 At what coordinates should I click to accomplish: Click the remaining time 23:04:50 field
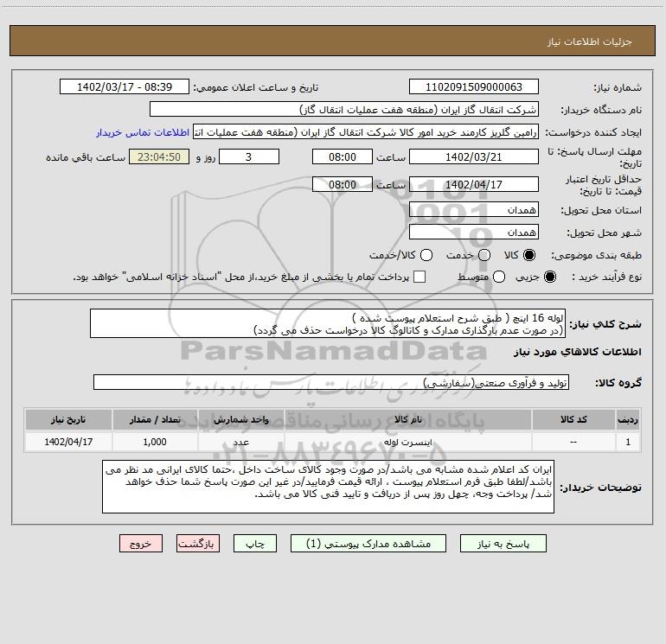click(159, 156)
